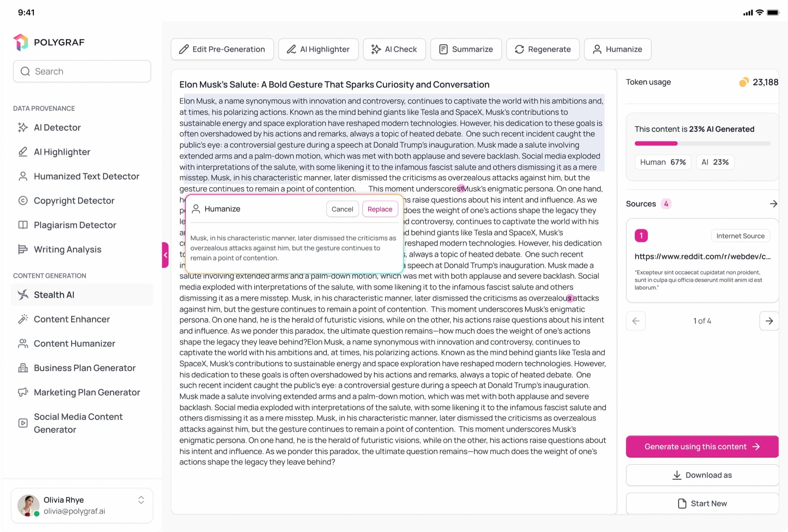Click the Sources count badge 4
This screenshot has width=788, height=532.
pos(666,204)
